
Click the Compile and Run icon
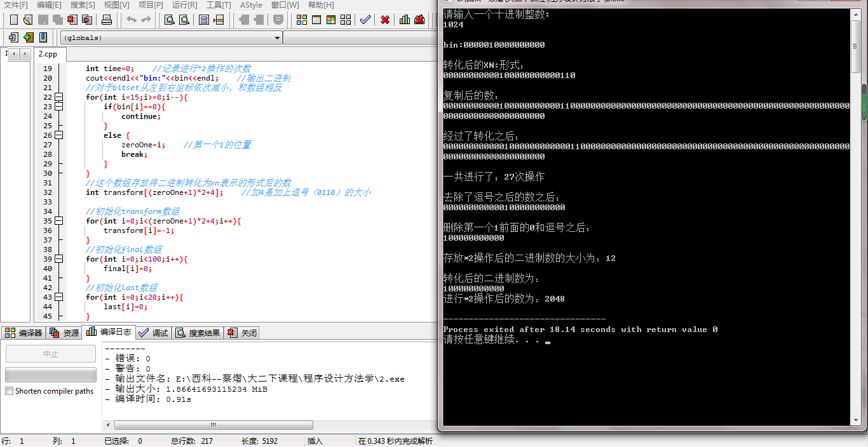(331, 20)
